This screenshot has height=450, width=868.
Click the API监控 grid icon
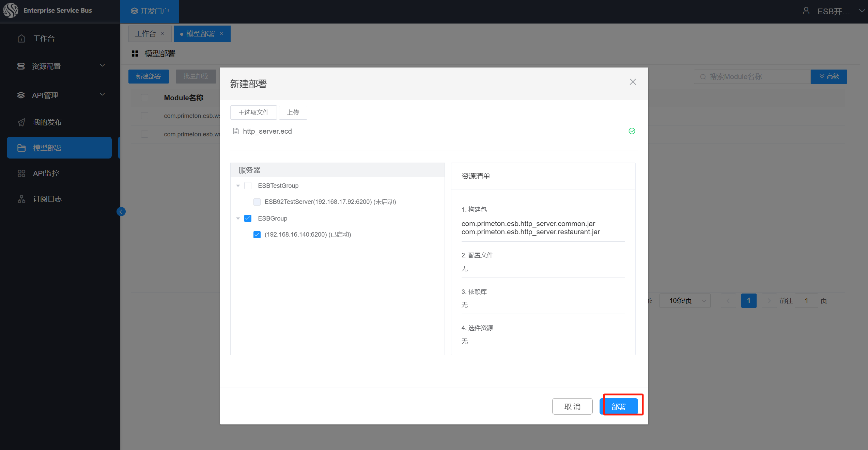21,174
